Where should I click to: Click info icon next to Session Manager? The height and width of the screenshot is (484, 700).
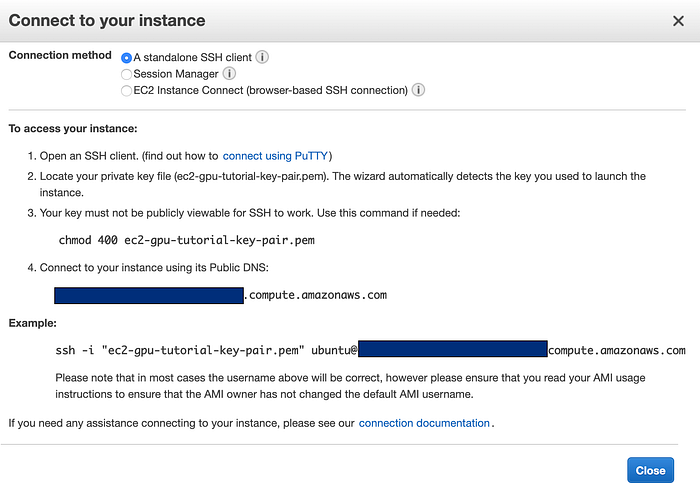click(x=230, y=74)
